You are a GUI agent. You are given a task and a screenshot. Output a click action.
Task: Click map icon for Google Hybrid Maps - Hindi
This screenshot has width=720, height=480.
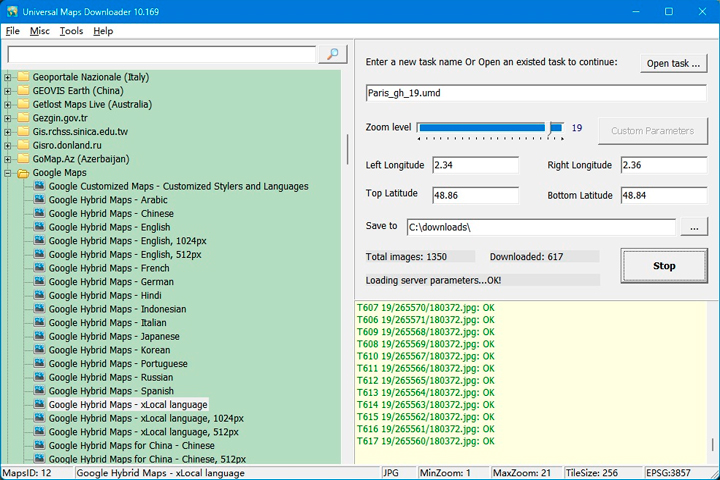click(x=39, y=295)
